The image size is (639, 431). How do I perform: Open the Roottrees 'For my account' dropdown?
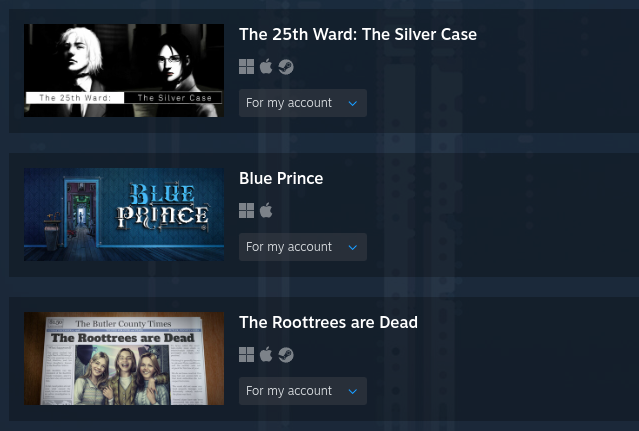303,391
